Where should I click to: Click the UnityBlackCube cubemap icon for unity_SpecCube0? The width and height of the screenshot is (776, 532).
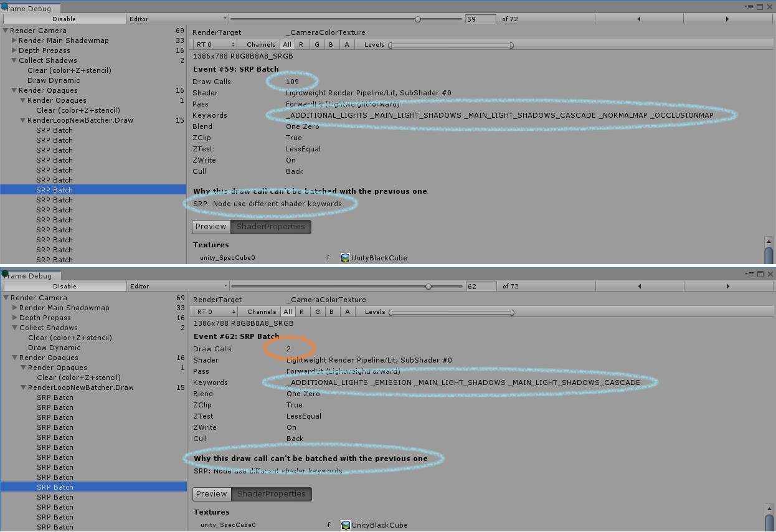[345, 257]
